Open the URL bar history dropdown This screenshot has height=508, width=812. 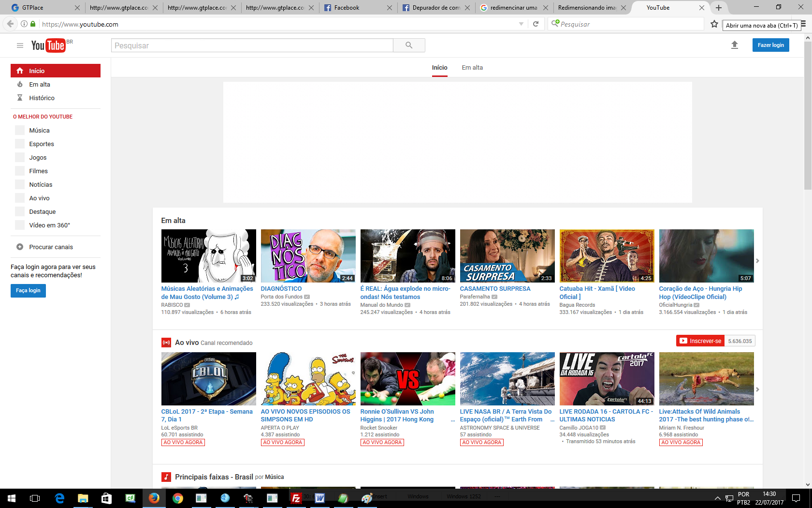coord(521,24)
